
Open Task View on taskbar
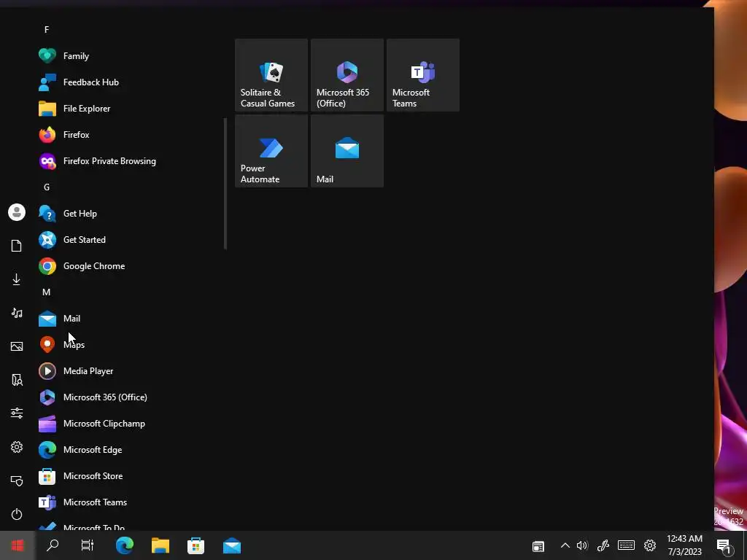coord(88,545)
